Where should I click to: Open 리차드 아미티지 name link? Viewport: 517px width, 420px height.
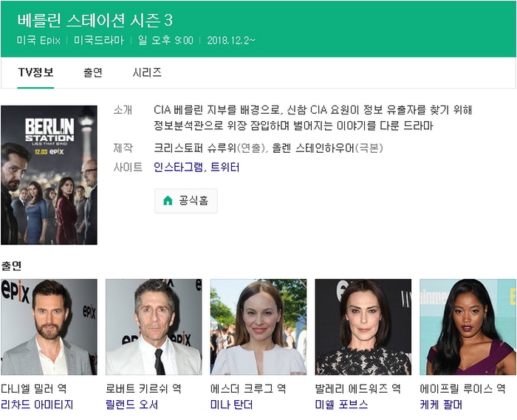click(x=37, y=404)
